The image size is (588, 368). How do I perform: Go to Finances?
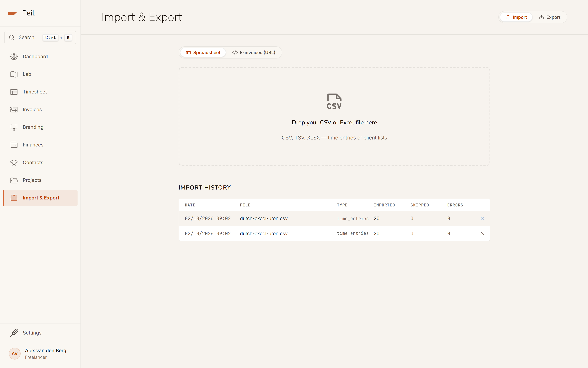click(40, 145)
